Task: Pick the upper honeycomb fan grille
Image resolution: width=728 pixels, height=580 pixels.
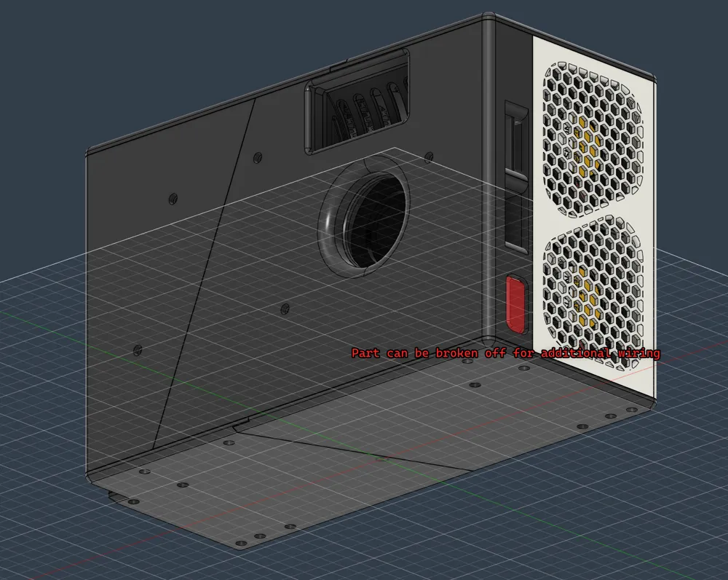Action: 593,139
